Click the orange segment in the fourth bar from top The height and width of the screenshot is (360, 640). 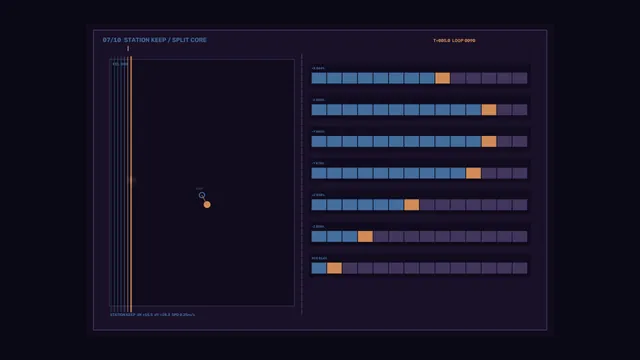tap(473, 173)
